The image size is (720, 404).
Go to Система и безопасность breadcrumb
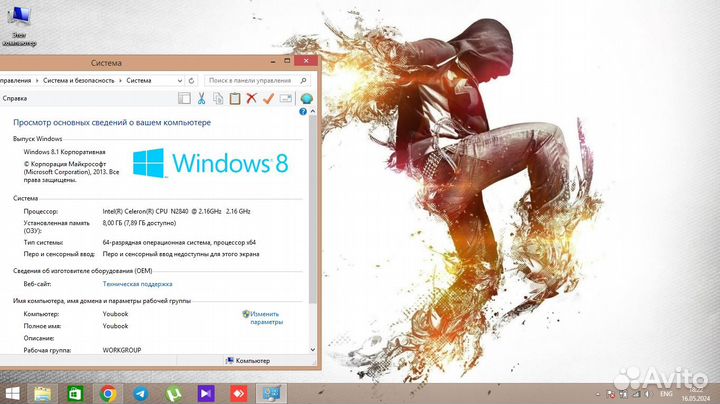point(80,80)
